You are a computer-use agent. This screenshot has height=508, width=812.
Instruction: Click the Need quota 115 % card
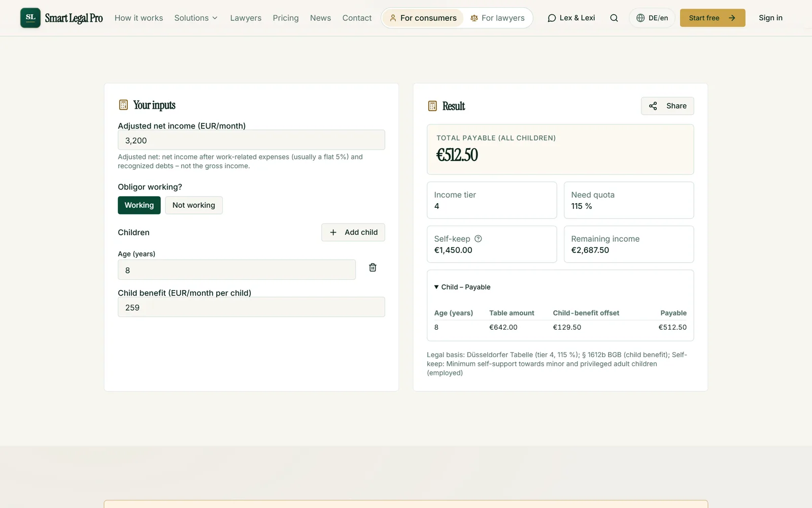pyautogui.click(x=629, y=200)
